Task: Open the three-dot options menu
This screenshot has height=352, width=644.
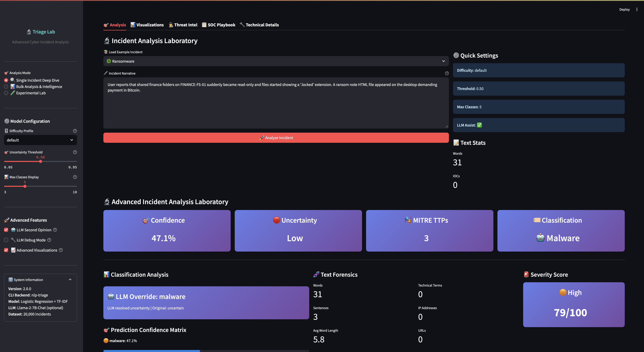Action: tap(637, 9)
